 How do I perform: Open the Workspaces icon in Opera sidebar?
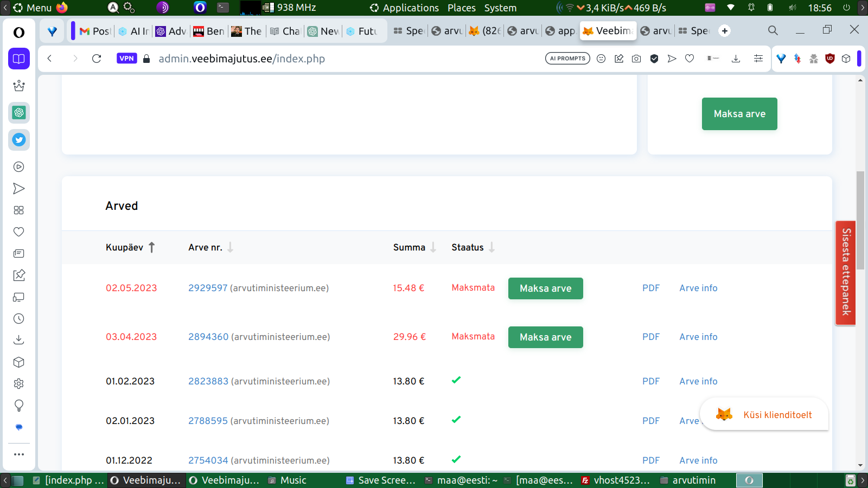pos(19,59)
